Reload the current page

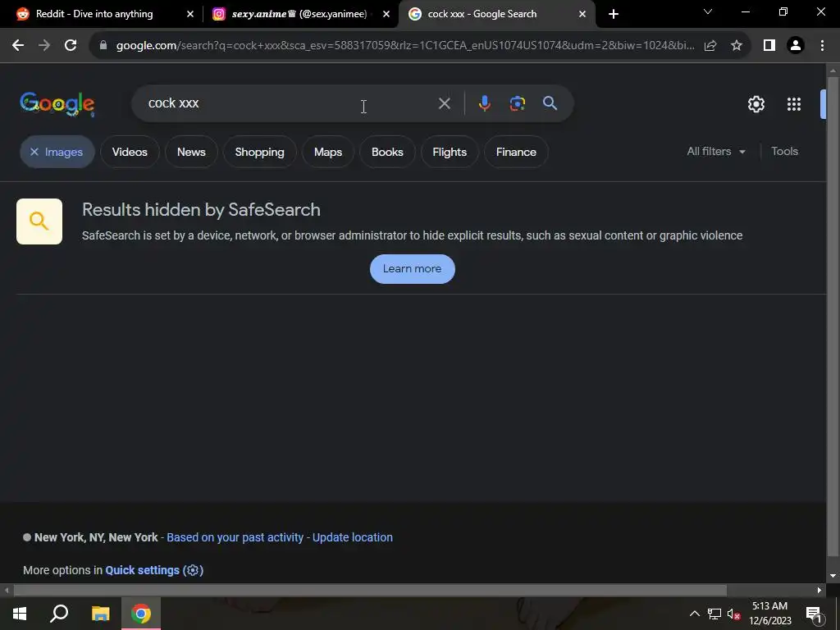pyautogui.click(x=71, y=46)
